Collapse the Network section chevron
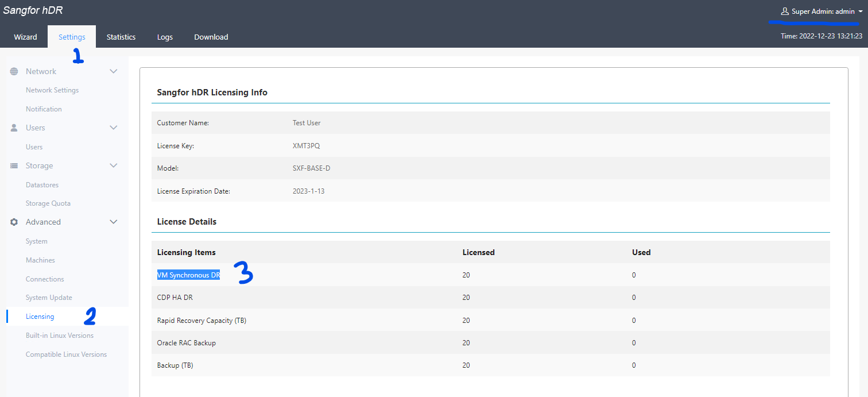 [x=114, y=71]
